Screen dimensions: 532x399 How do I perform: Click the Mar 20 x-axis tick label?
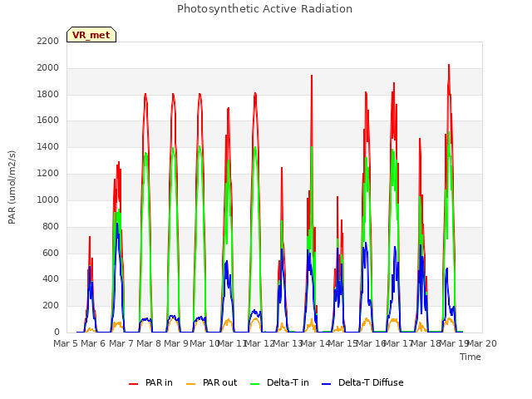[482, 343]
